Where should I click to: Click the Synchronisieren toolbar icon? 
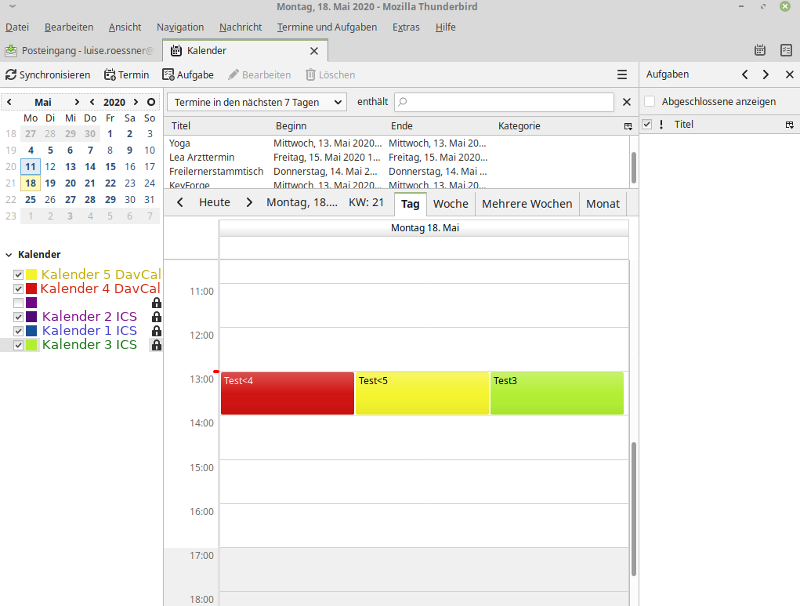11,75
